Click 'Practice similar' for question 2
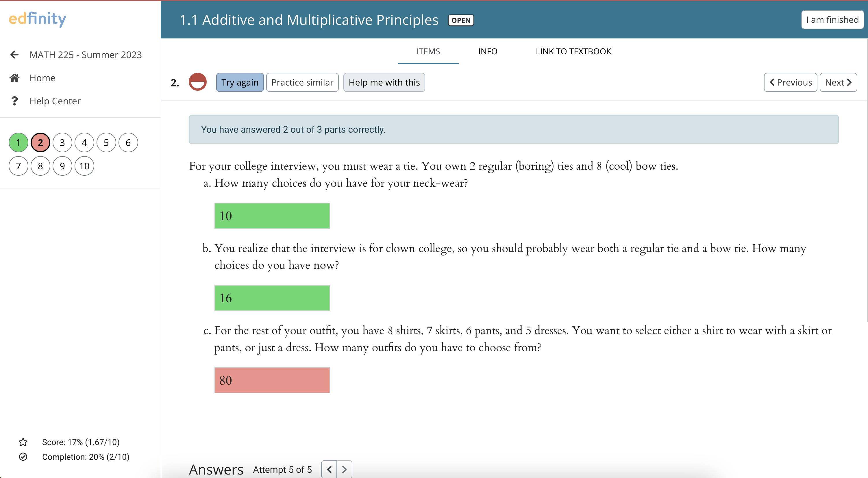 (302, 82)
